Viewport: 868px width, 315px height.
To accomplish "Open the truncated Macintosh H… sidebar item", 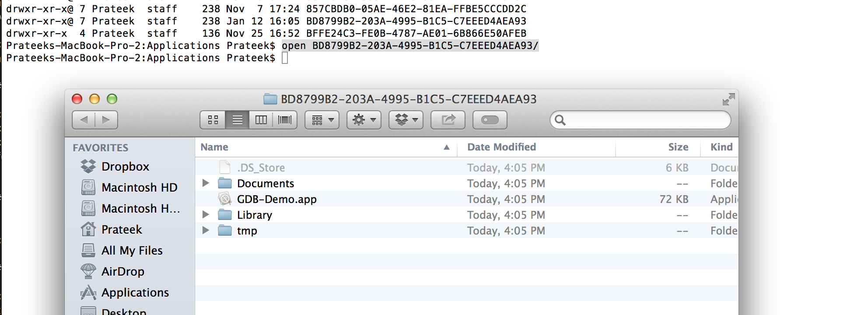I will 129,209.
